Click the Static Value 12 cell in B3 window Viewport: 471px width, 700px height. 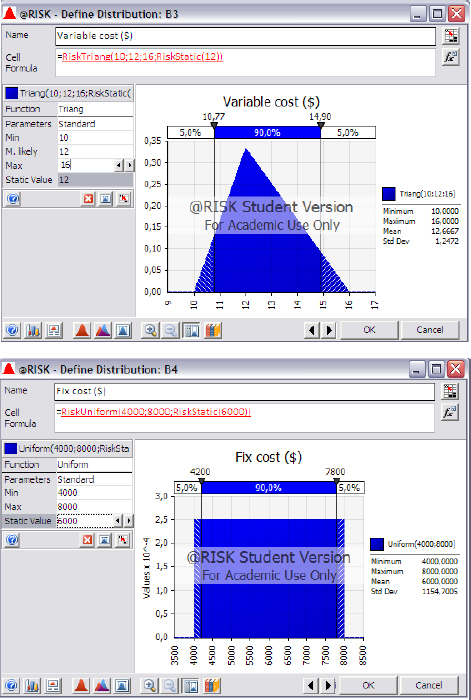click(x=96, y=180)
